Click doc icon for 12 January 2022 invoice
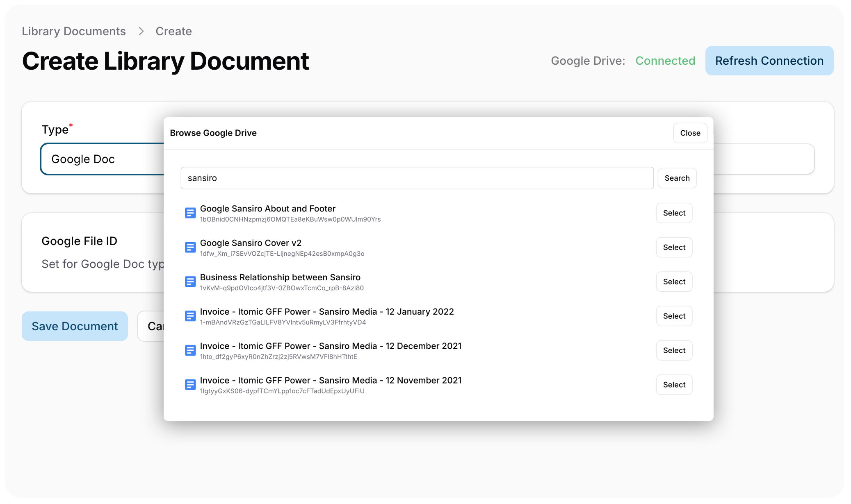 (190, 316)
